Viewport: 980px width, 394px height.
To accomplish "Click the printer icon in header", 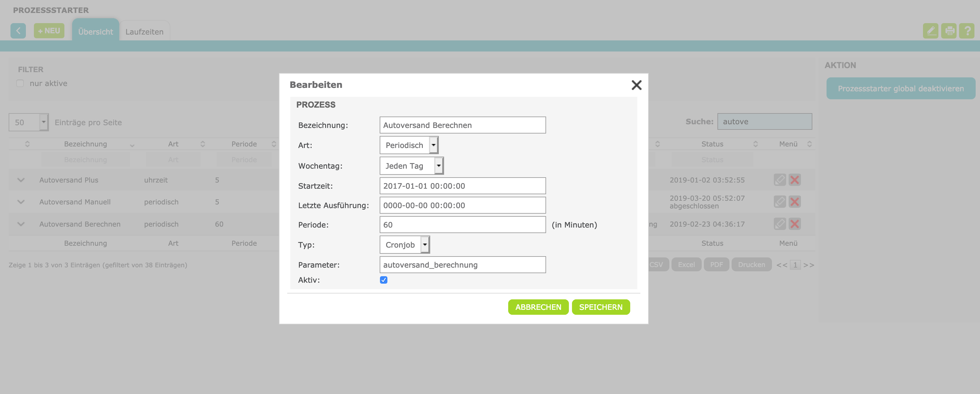I will pyautogui.click(x=949, y=31).
